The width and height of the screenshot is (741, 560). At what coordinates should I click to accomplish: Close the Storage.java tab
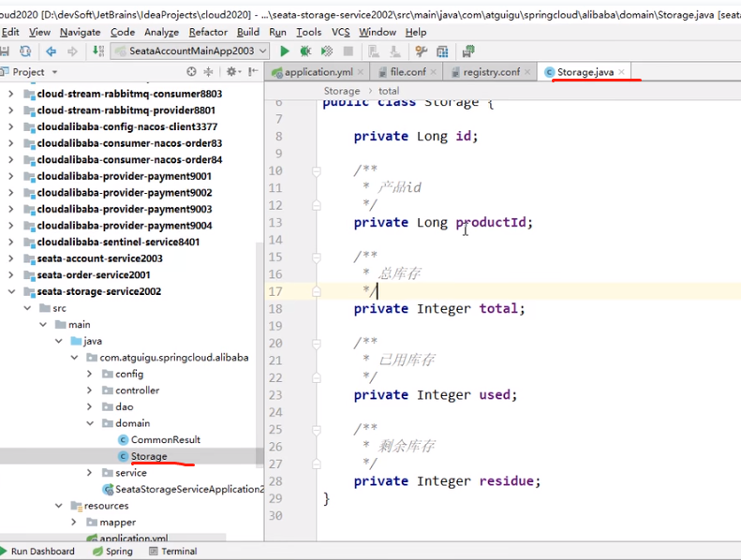coord(621,72)
